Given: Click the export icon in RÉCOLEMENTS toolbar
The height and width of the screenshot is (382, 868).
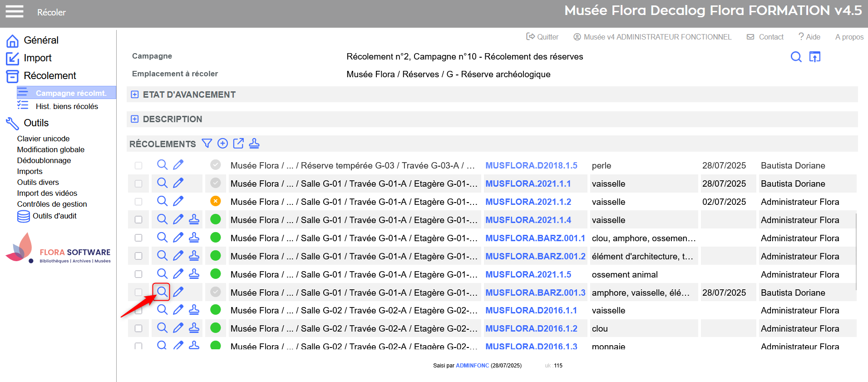Looking at the screenshot, I should point(238,144).
